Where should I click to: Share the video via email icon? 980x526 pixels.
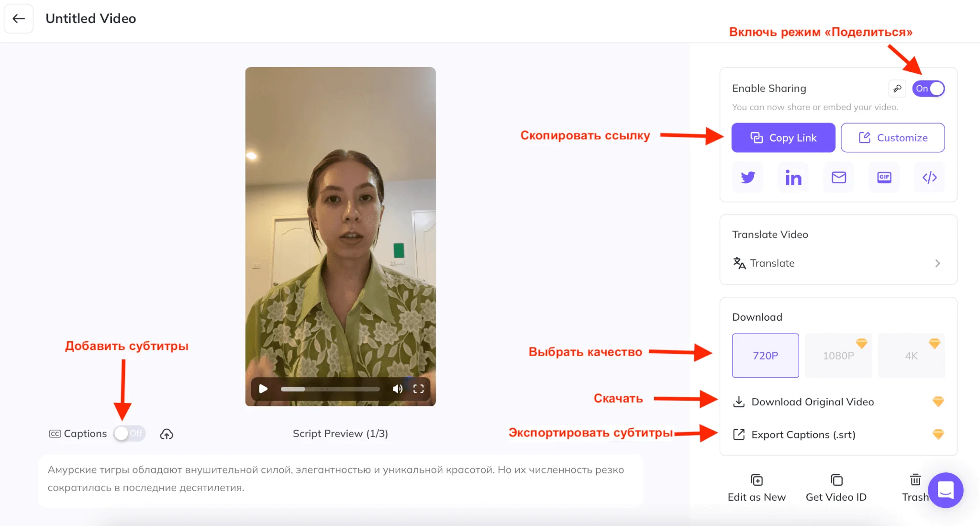[x=839, y=178]
